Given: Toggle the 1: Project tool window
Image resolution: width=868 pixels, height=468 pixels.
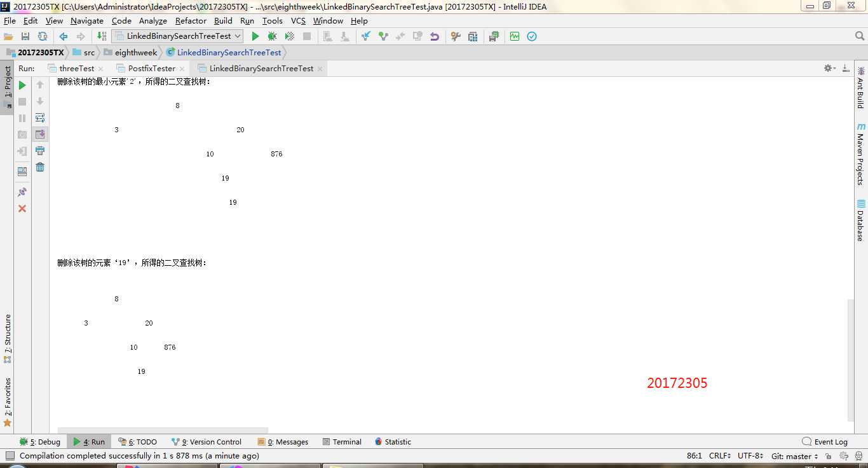Looking at the screenshot, I should click(x=8, y=86).
